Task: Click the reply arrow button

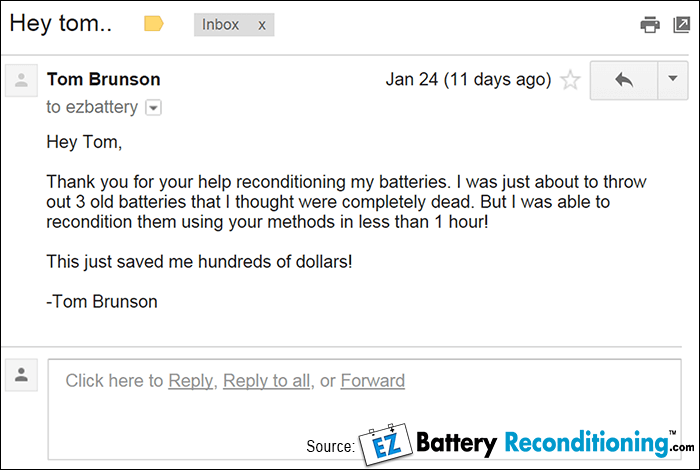Action: [623, 81]
